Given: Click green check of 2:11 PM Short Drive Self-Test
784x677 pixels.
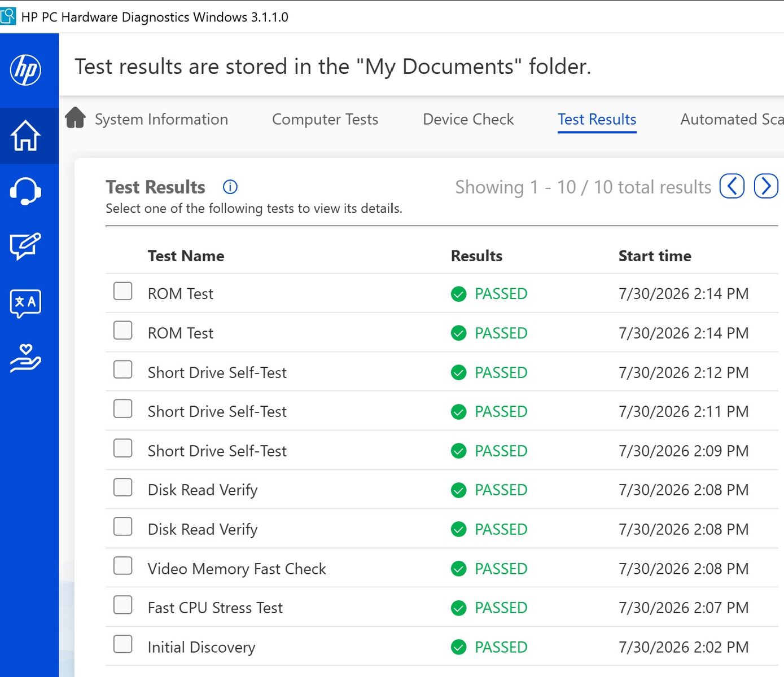Looking at the screenshot, I should [x=459, y=412].
